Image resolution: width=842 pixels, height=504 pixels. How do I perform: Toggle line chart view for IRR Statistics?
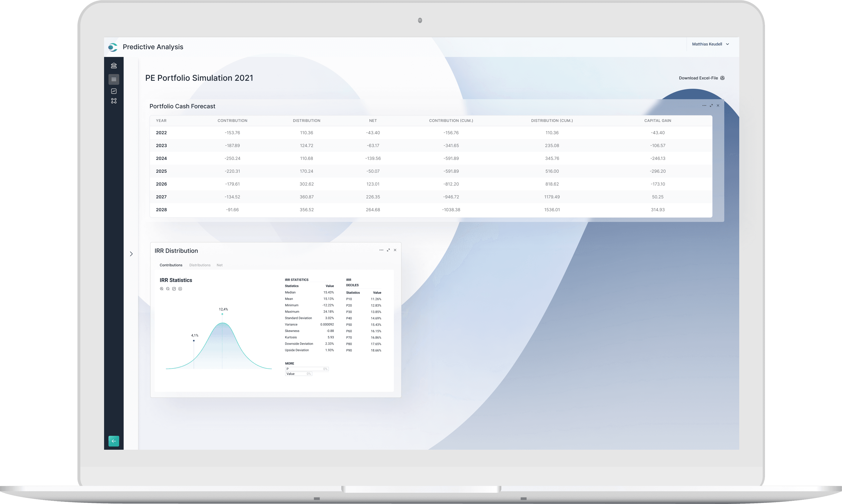[174, 288]
